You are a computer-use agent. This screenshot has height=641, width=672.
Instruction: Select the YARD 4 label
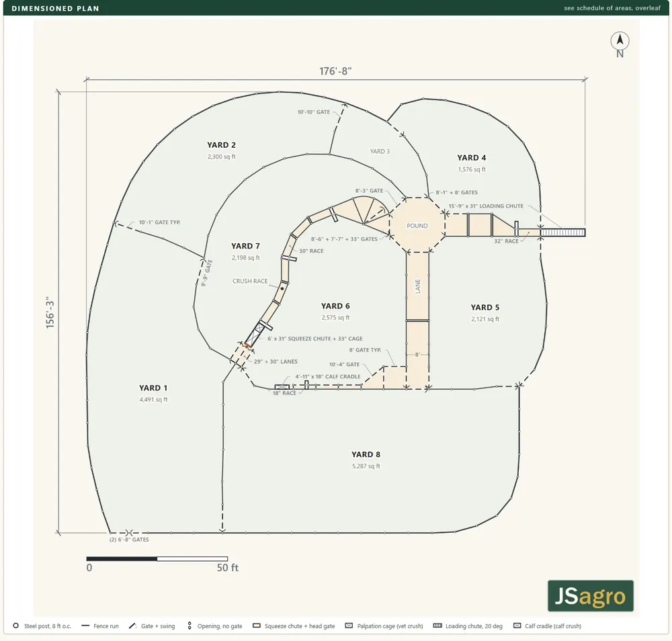(x=472, y=158)
